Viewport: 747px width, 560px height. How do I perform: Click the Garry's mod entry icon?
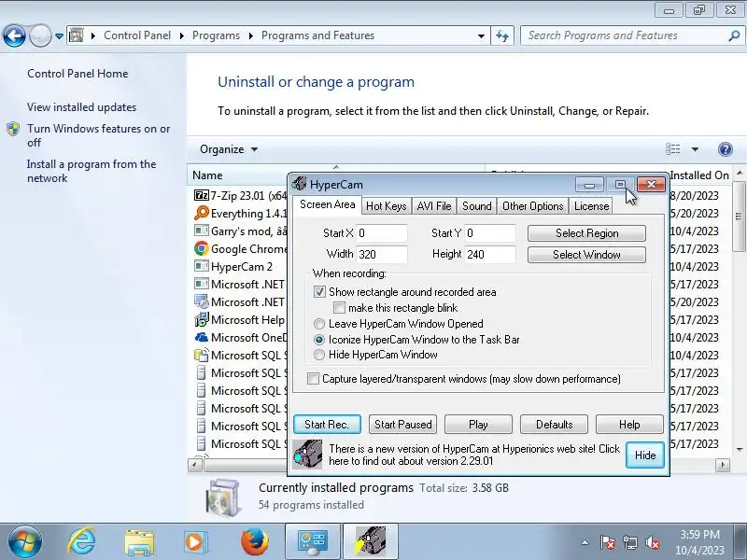pos(202,231)
